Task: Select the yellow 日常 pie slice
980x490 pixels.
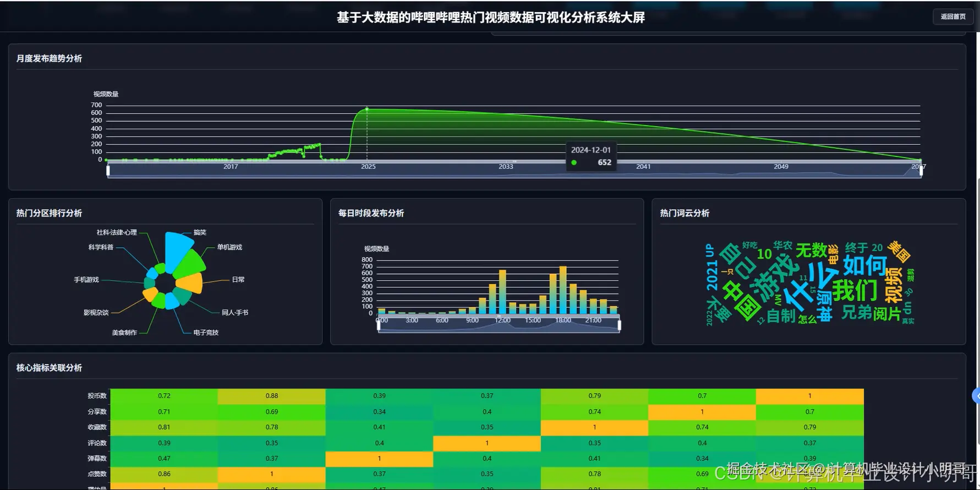Action: (191, 282)
